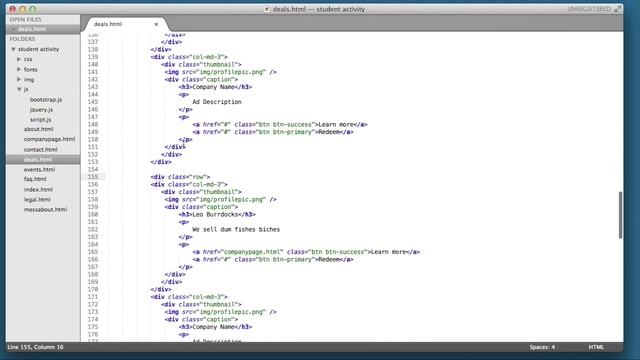Viewport: 640px width, 360px height.
Task: Click the 'Leo Burrdocks' heading text
Action: pyautogui.click(x=215, y=214)
